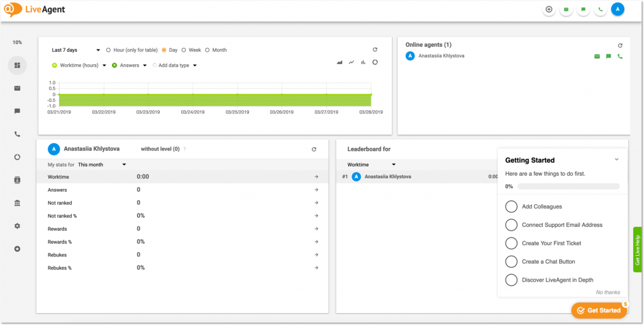Screen dimensions: 644x325
Task: Select the Day radio option
Action: (x=164, y=50)
